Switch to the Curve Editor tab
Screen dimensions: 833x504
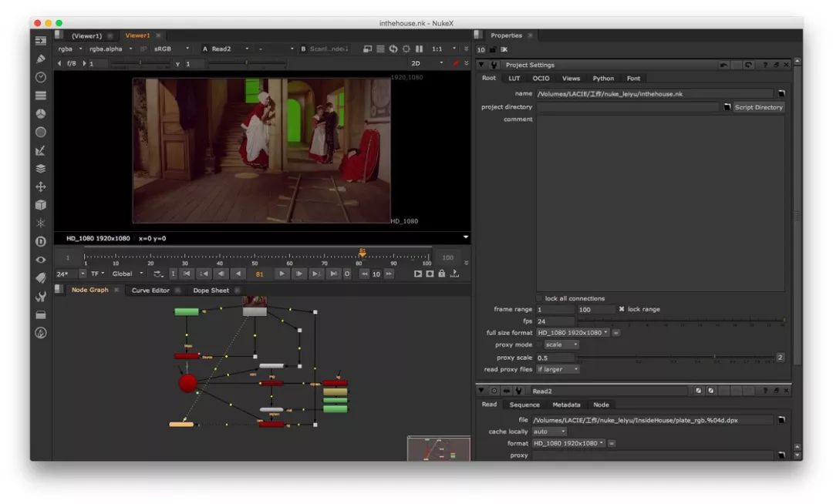(150, 291)
